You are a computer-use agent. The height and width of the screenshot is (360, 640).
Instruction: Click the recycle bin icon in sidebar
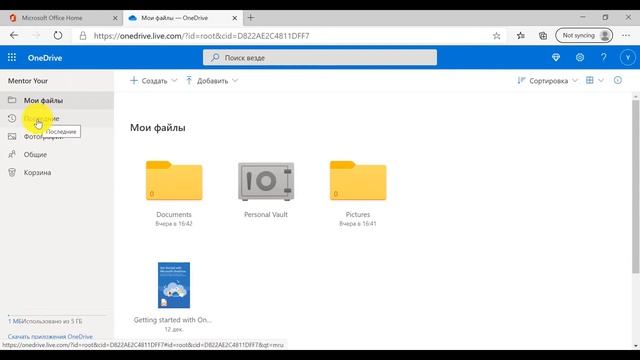coord(12,172)
